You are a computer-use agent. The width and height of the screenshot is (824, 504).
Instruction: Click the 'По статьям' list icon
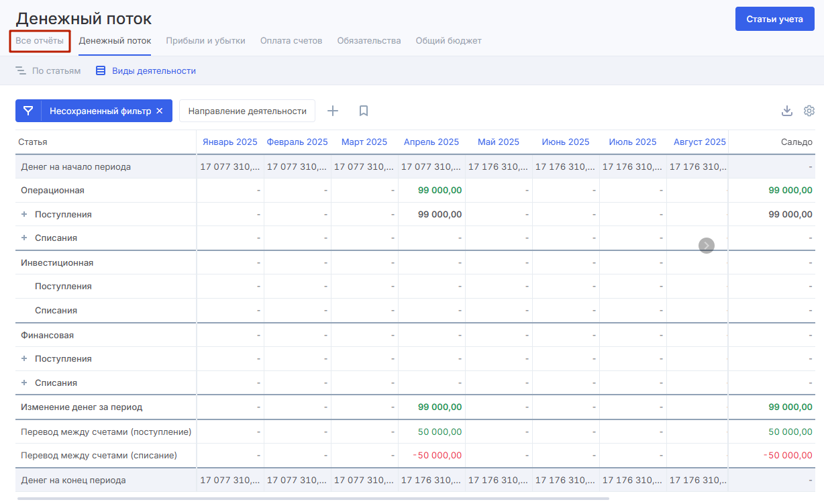click(x=21, y=70)
